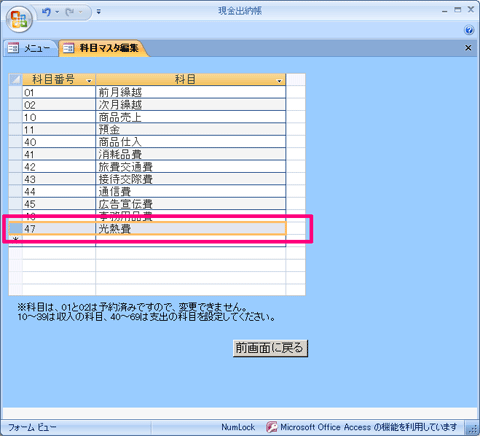480x436 pixels.
Task: Open the Office Button menu
Action: [19, 19]
